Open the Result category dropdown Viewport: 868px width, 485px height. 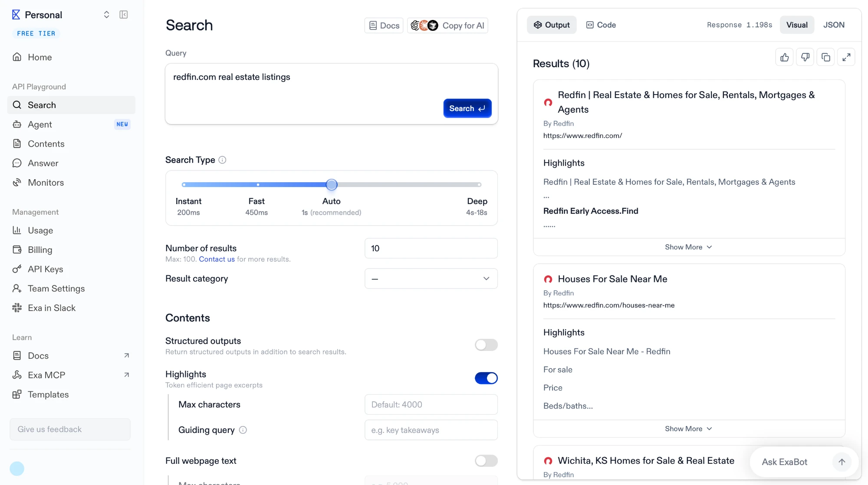(x=431, y=279)
